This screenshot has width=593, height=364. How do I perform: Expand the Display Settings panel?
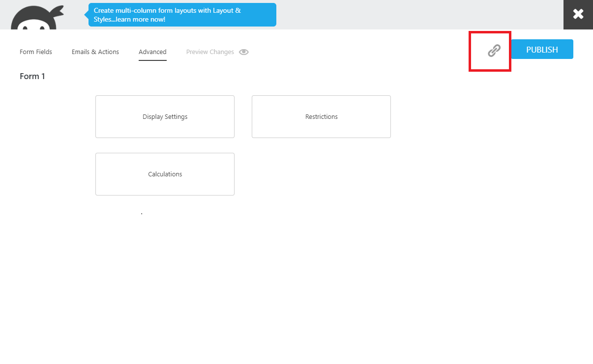tap(165, 116)
